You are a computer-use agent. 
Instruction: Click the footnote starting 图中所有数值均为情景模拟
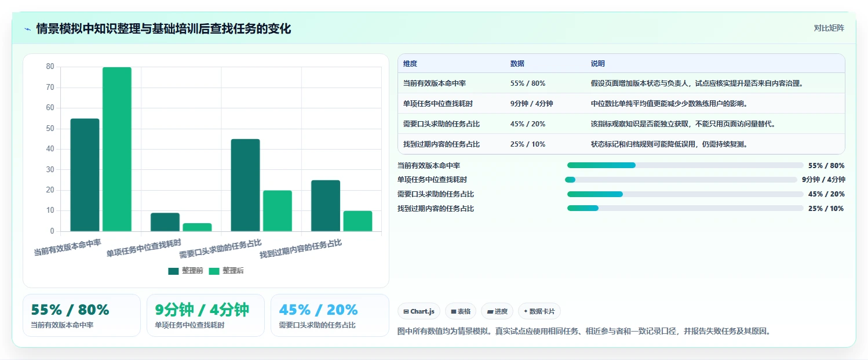583,332
